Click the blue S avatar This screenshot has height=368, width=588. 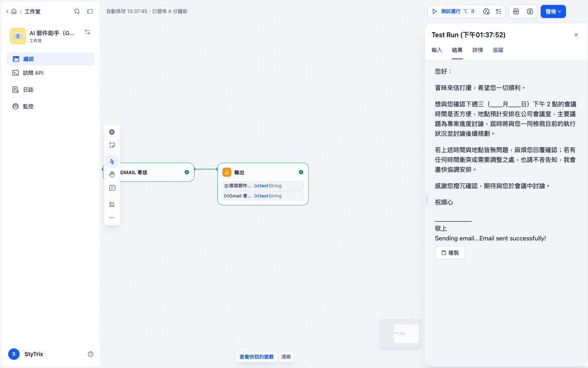(14, 354)
